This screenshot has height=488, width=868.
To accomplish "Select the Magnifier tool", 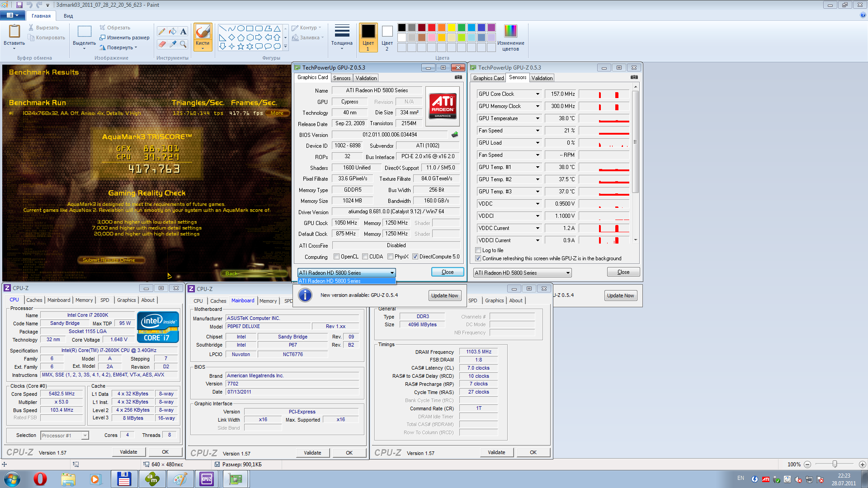I will click(x=183, y=44).
